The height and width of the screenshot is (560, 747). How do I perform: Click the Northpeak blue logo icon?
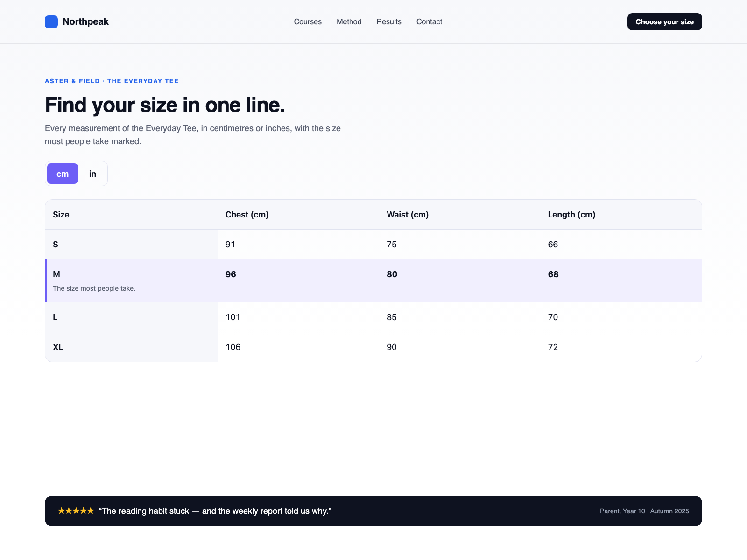[x=51, y=22]
